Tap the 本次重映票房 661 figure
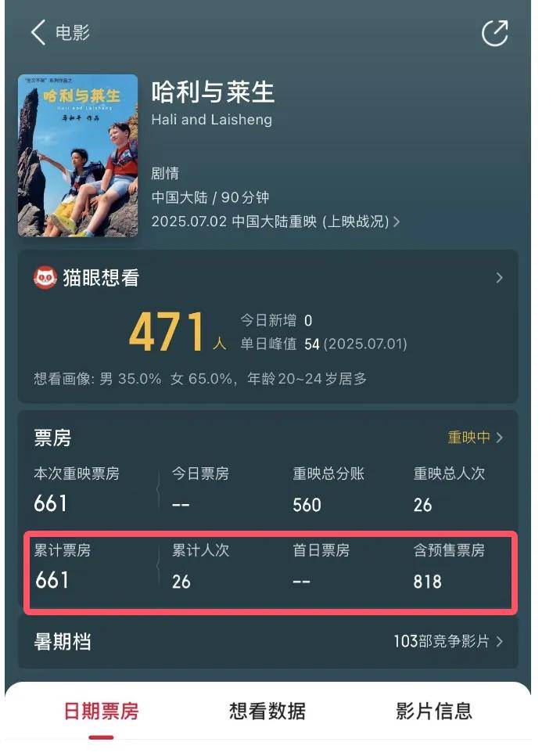The height and width of the screenshot is (753, 560). tap(50, 504)
